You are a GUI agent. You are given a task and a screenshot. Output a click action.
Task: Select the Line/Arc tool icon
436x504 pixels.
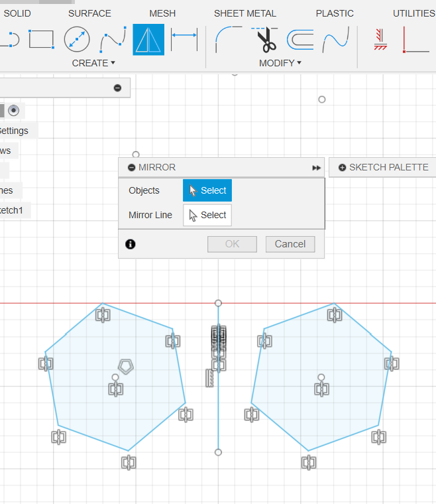[10, 40]
